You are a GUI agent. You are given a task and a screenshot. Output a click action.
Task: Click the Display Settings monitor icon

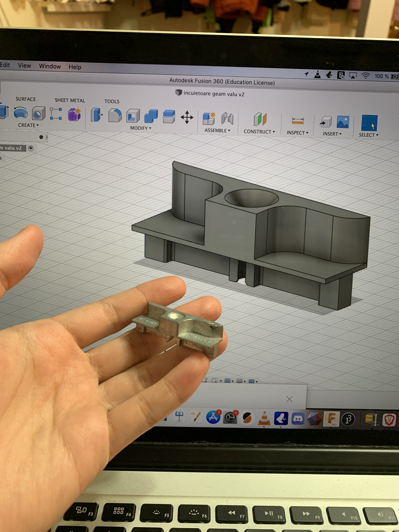[227, 381]
